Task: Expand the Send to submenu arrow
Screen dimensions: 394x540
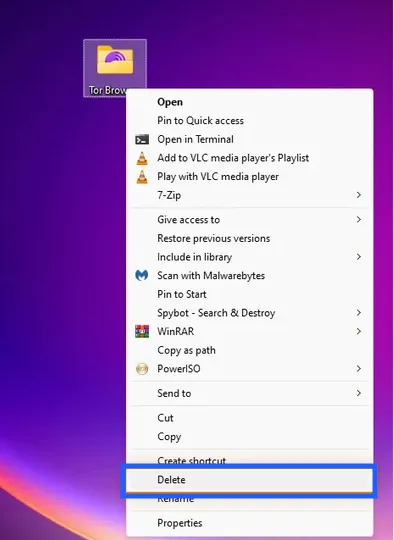Action: click(x=359, y=393)
